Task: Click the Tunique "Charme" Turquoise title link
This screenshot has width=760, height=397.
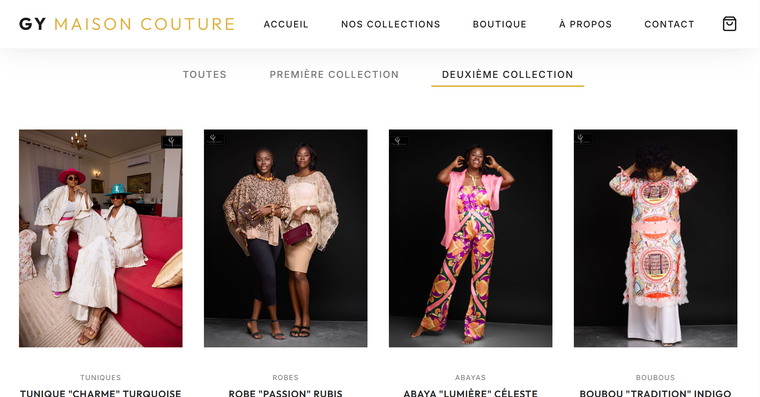Action: (101, 393)
